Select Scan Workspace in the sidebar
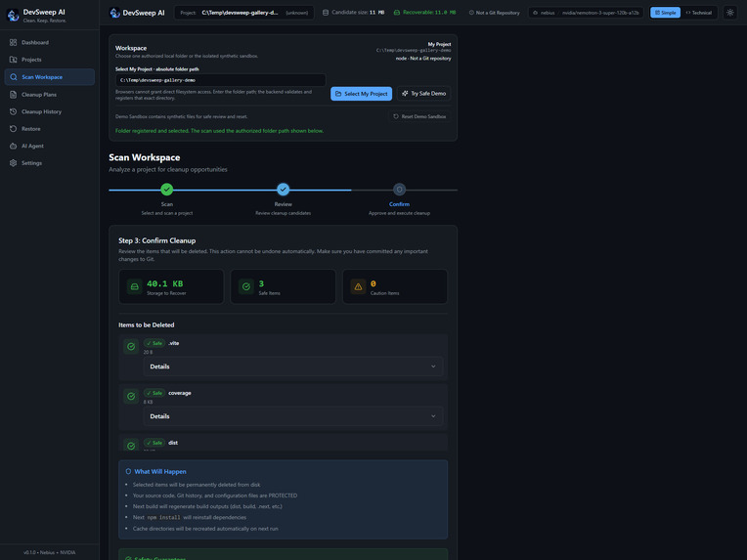 (x=50, y=77)
